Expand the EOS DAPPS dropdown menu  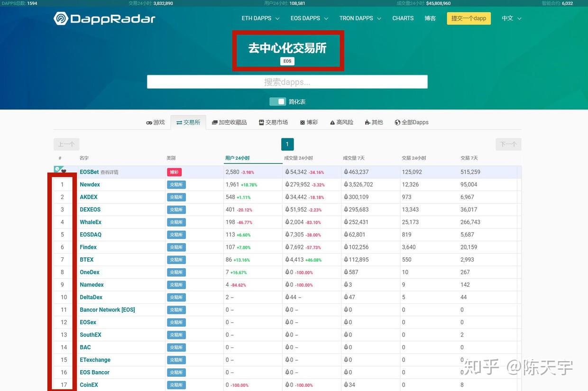pos(309,18)
